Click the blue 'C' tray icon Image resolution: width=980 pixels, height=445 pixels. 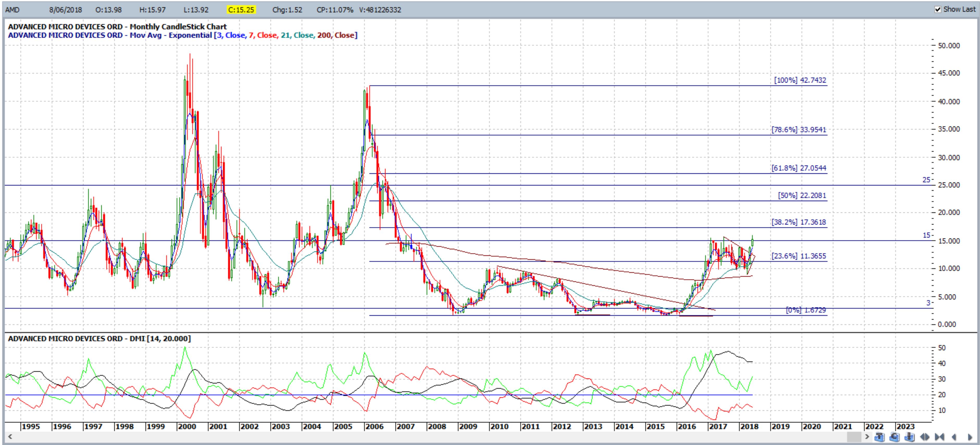click(894, 437)
